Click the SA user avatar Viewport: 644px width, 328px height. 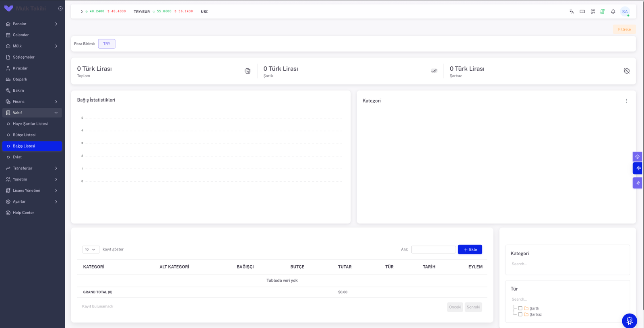625,12
